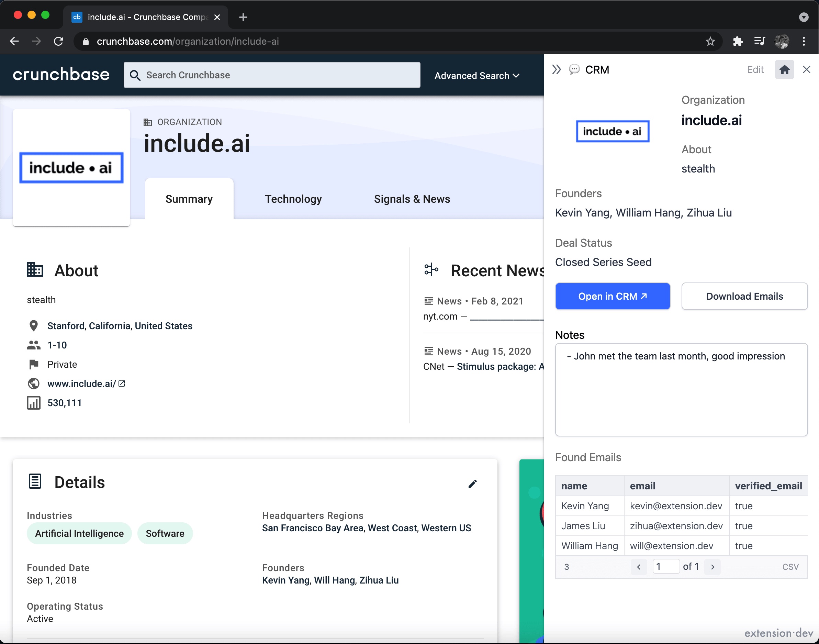The height and width of the screenshot is (644, 819).
Task: Click the browser back arrow
Action: [x=14, y=41]
